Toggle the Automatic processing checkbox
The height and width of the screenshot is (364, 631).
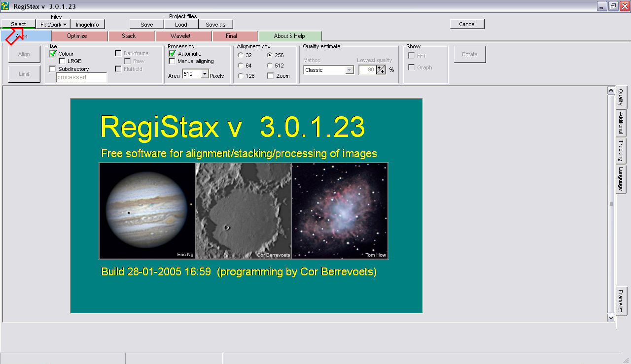click(172, 54)
